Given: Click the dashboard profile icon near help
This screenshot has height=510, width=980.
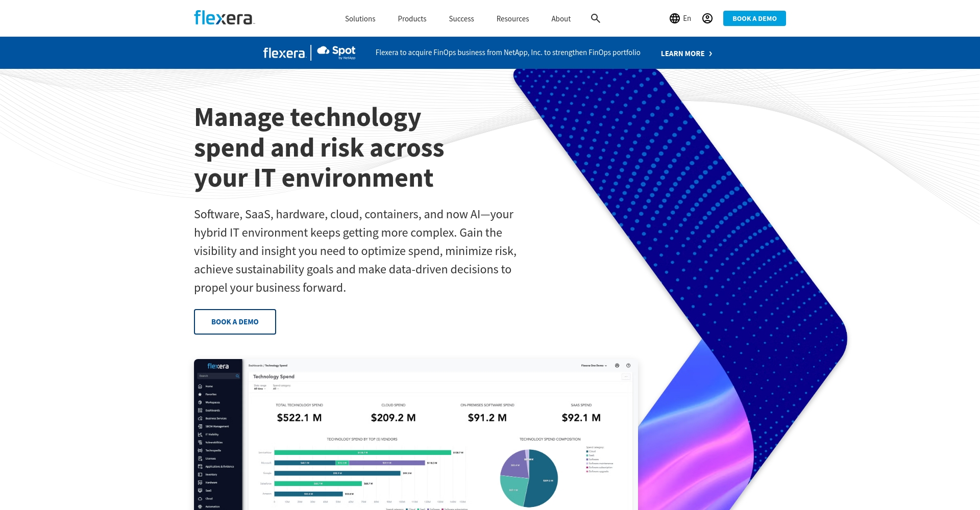Looking at the screenshot, I should tap(617, 365).
